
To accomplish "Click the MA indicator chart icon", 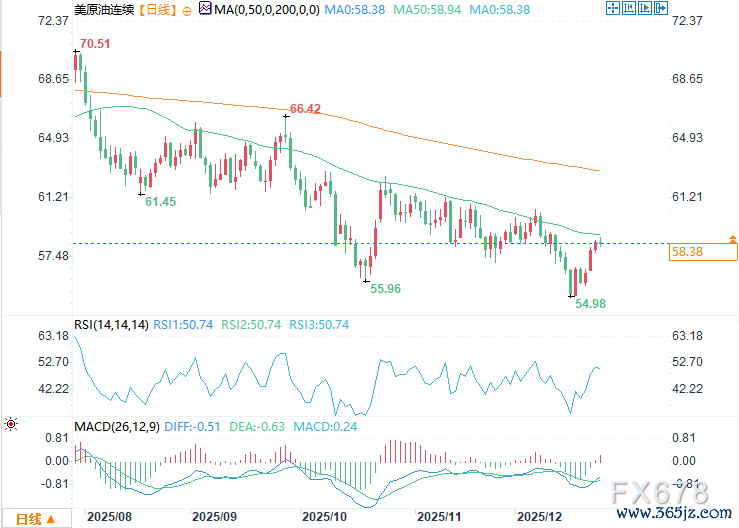I will [x=206, y=10].
